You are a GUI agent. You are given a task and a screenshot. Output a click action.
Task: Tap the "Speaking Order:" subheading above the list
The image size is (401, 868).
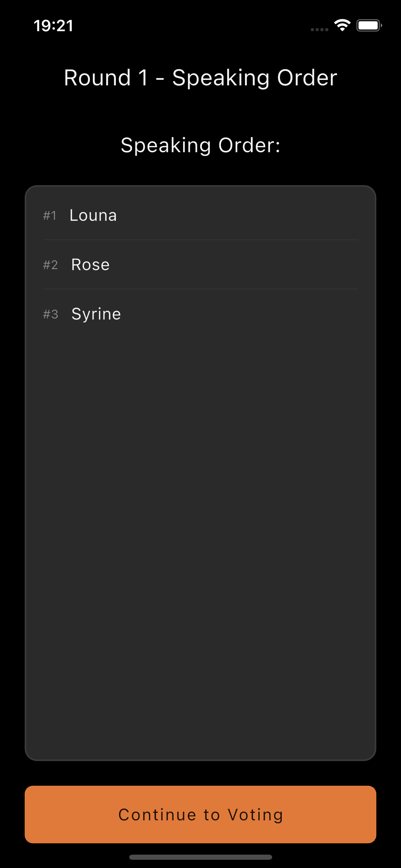tap(200, 145)
